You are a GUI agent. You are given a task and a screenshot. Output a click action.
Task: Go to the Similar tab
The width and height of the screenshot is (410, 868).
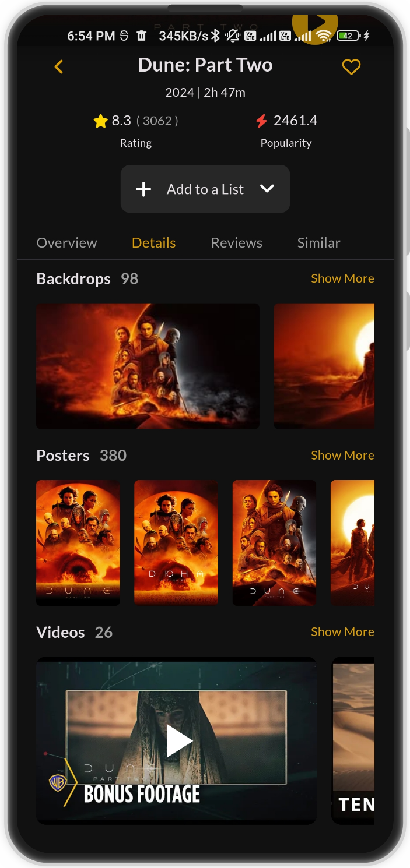tap(319, 243)
